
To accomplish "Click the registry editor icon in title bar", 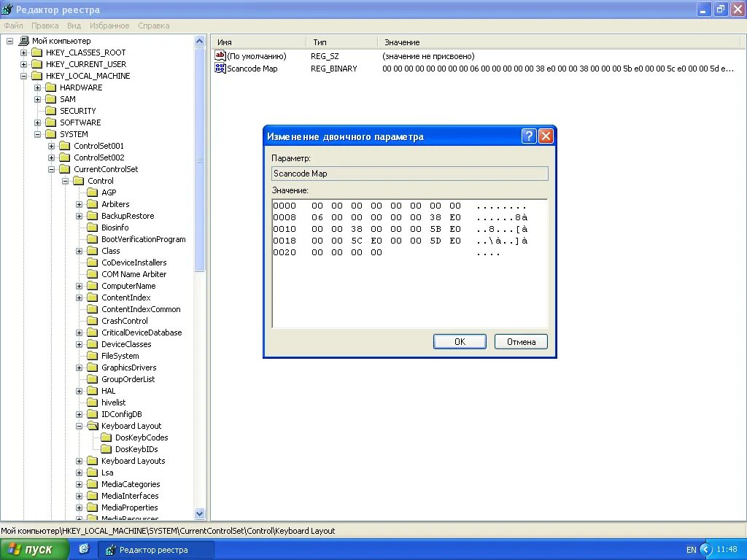I will tap(7, 9).
